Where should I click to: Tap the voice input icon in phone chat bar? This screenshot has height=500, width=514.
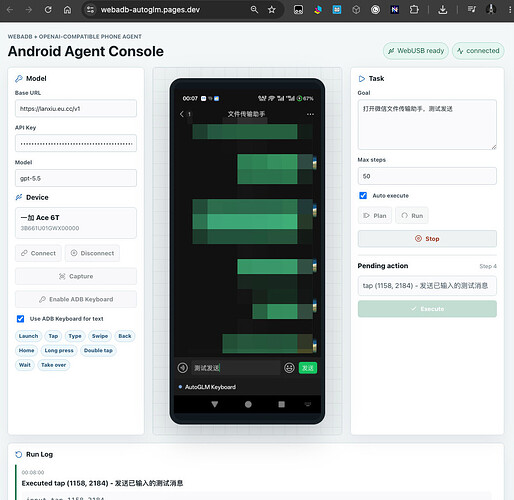tap(182, 368)
